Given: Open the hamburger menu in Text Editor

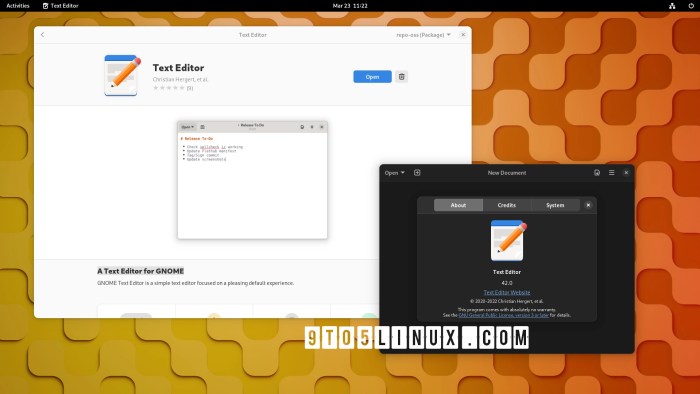Looking at the screenshot, I should [612, 173].
